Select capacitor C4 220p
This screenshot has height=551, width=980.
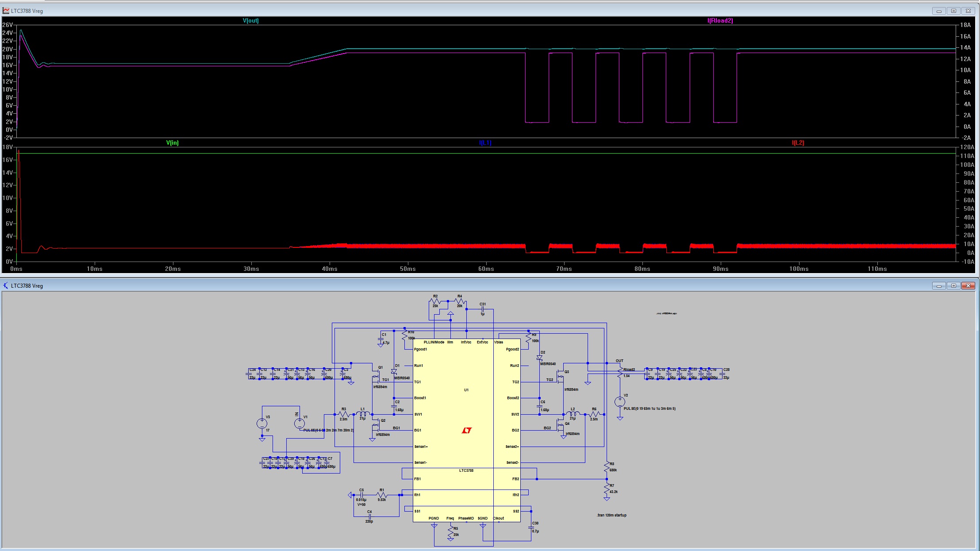369,516
